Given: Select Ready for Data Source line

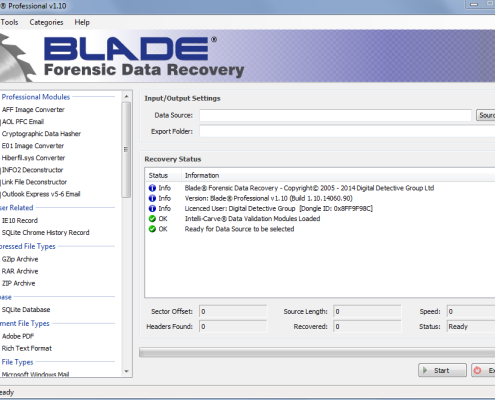Looking at the screenshot, I should coord(239,229).
